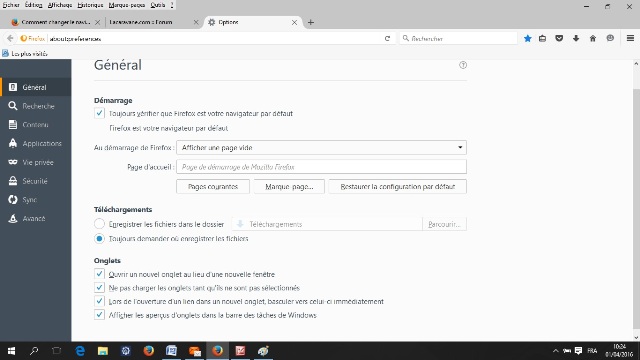Click the Parcourir button
Screen dimensions: 640x360
(x=444, y=224)
